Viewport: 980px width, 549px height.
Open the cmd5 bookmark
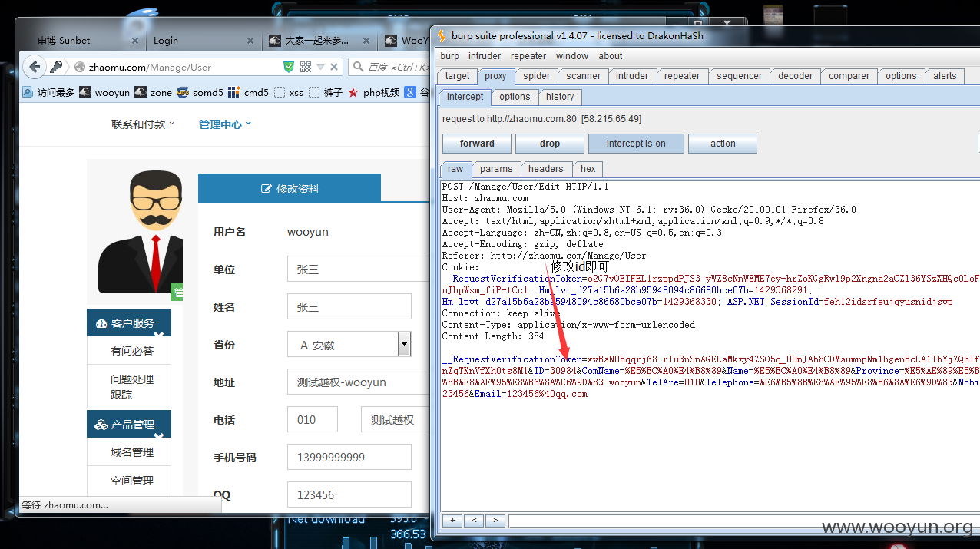(x=249, y=92)
